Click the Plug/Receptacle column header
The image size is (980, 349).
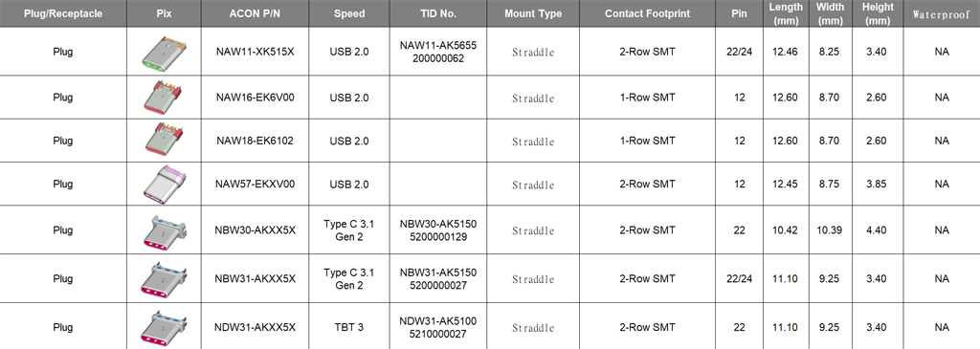(63, 13)
